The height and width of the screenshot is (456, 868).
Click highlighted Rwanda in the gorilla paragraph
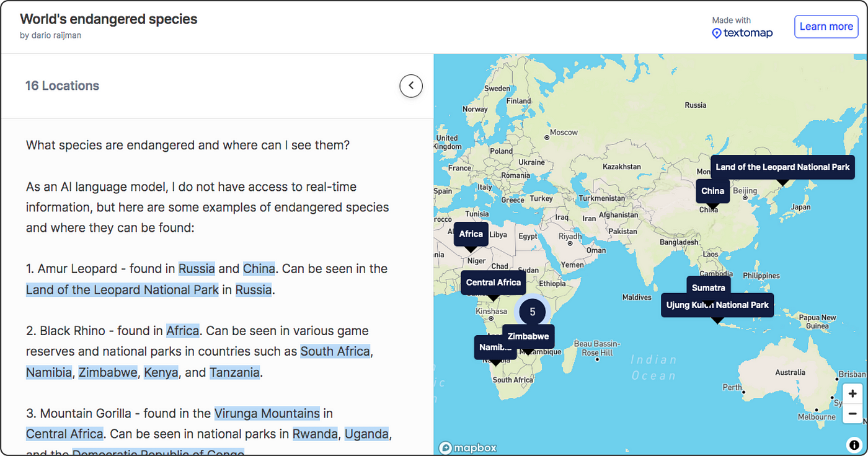click(x=315, y=434)
